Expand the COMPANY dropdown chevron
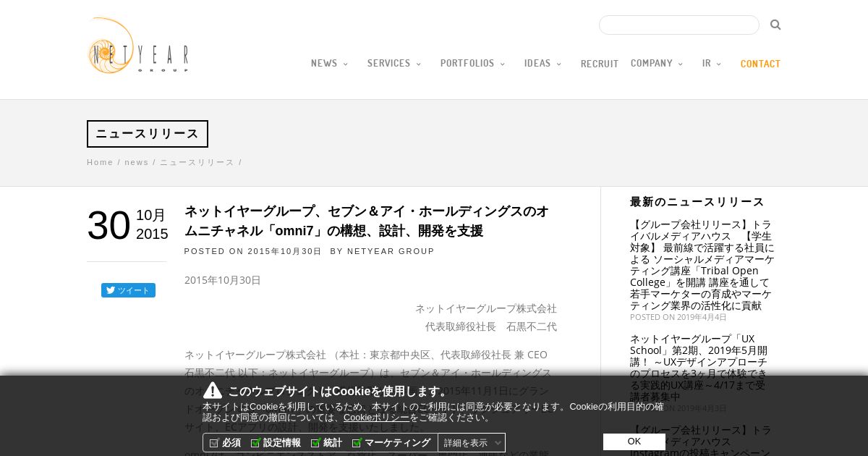Viewport: 868px width, 456px height. point(680,64)
